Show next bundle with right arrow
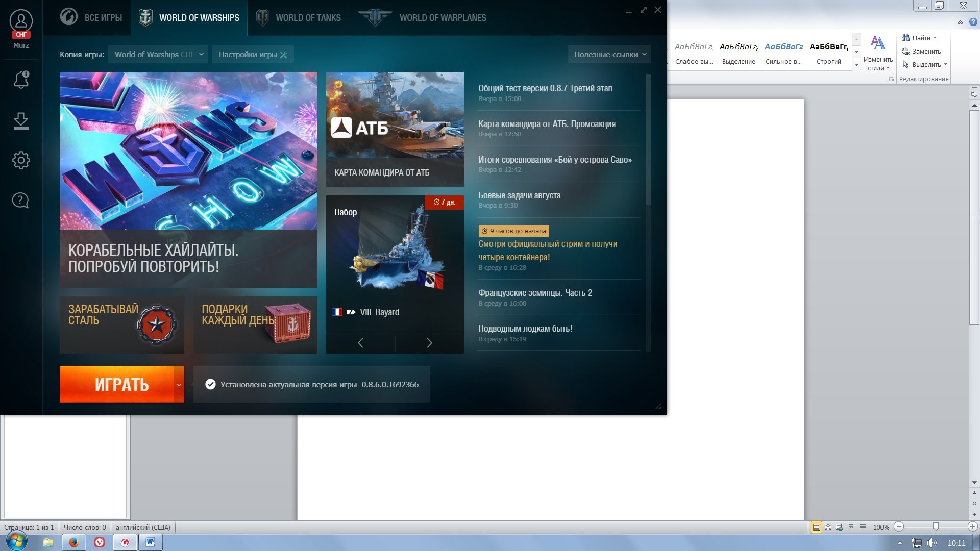The width and height of the screenshot is (980, 551). [429, 343]
